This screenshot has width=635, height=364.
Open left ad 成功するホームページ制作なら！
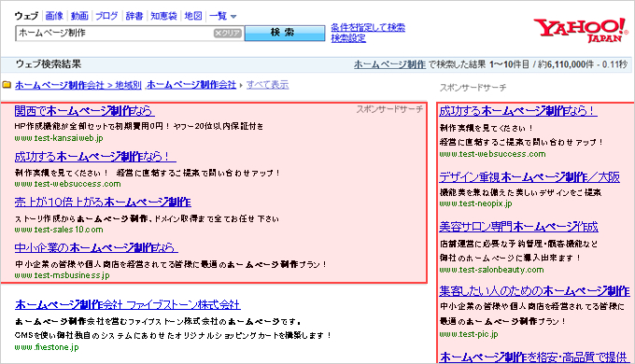[95, 156]
